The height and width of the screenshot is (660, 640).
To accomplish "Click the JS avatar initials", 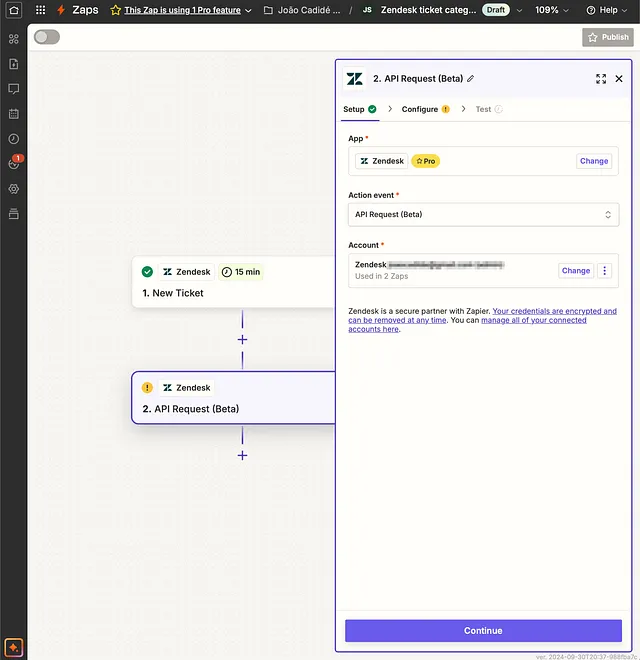I will [367, 10].
